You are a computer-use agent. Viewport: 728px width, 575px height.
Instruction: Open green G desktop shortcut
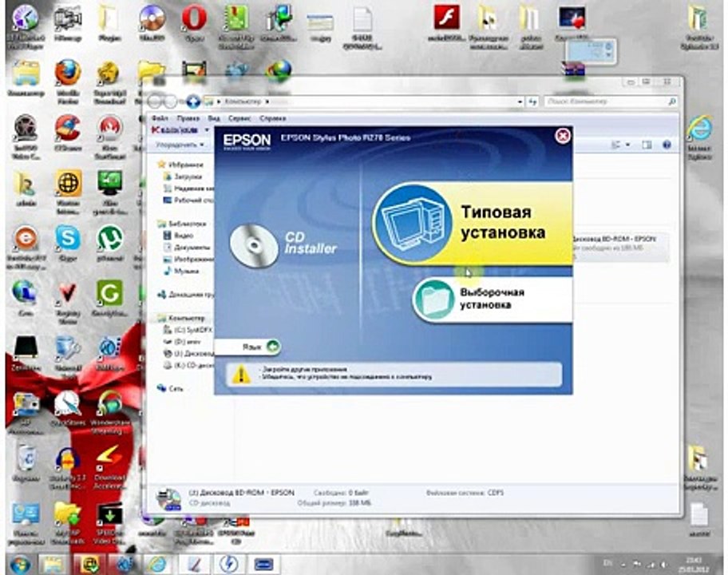[109, 298]
